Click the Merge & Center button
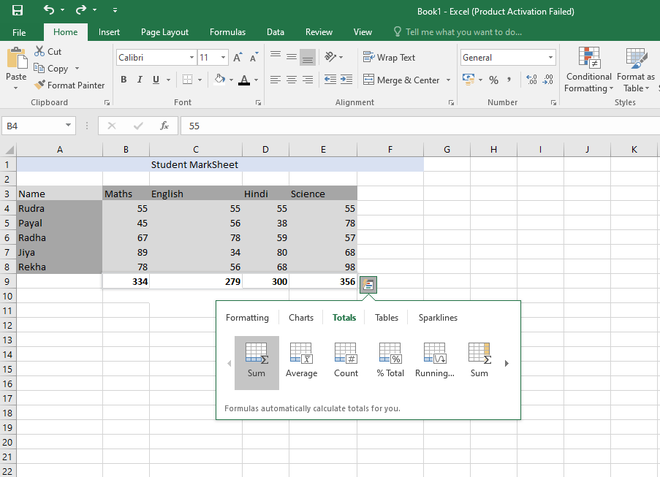This screenshot has width=660, height=477. (x=401, y=80)
